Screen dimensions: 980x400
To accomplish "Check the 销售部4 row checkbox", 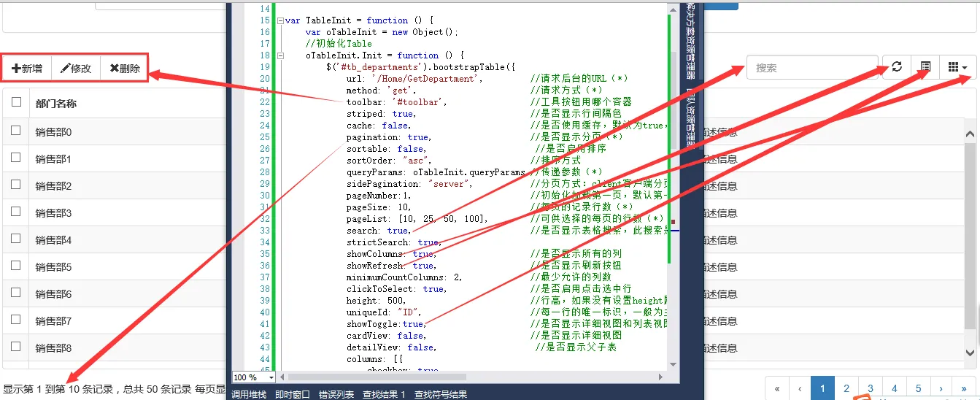I will tap(16, 239).
